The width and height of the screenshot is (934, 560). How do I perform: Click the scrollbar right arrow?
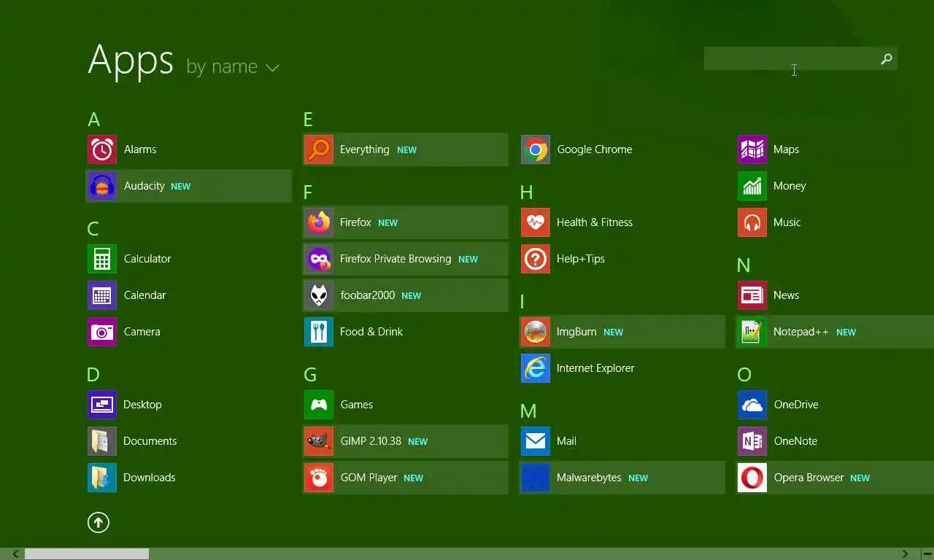tap(905, 554)
